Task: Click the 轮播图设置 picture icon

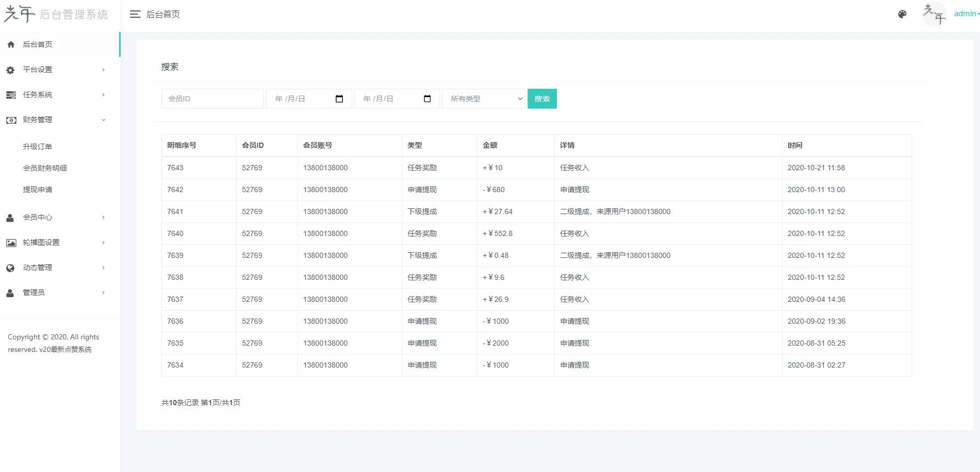Action: click(10, 243)
